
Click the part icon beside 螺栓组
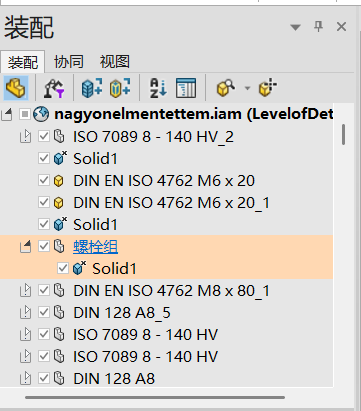(59, 246)
